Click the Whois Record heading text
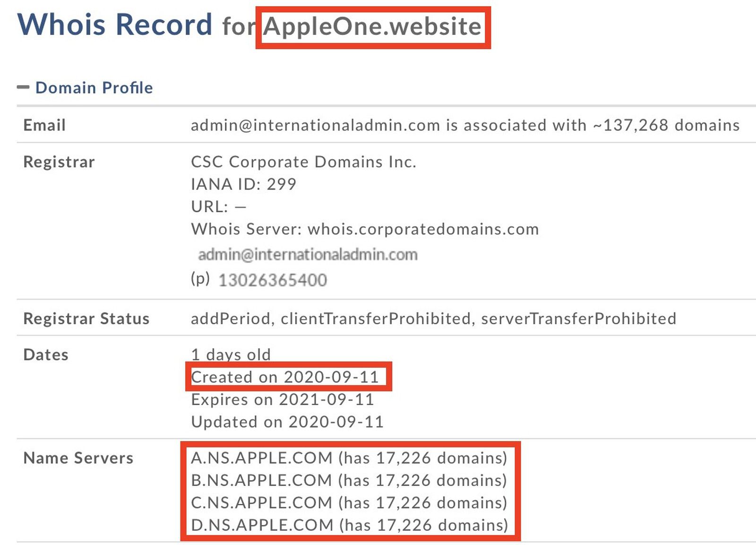The width and height of the screenshot is (756, 545). [115, 25]
